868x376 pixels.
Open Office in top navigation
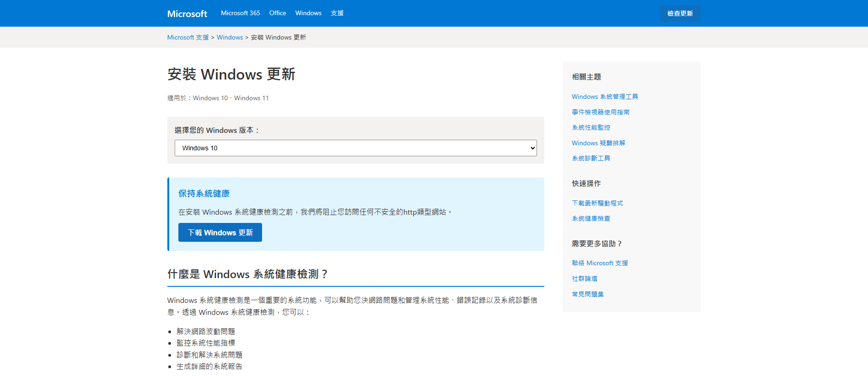click(x=278, y=13)
